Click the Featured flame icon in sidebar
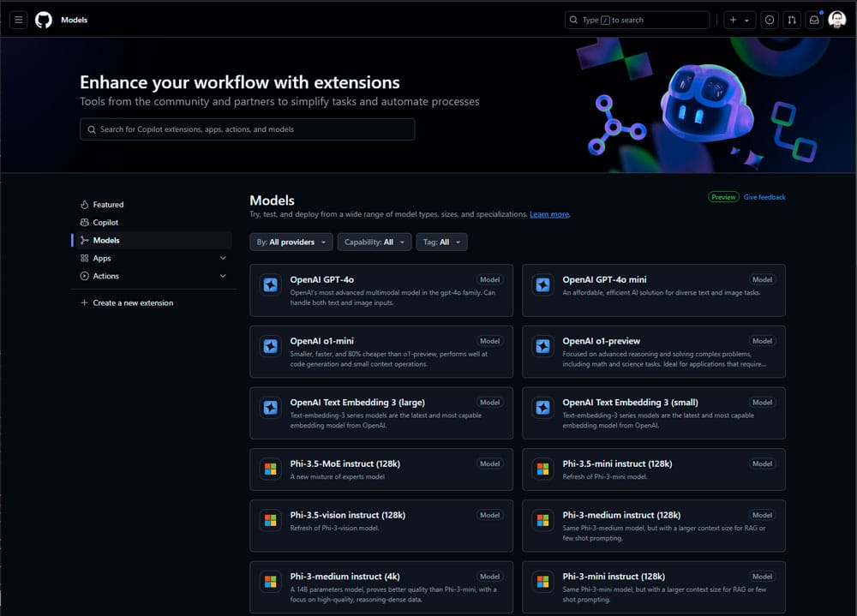This screenshot has height=616, width=857. point(84,205)
